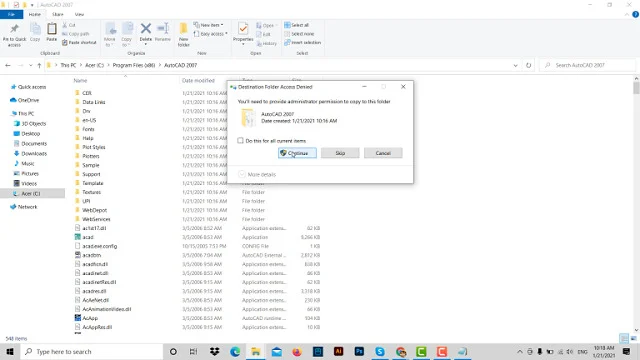
Task: Click the Back navigation arrow
Action: click(8, 65)
